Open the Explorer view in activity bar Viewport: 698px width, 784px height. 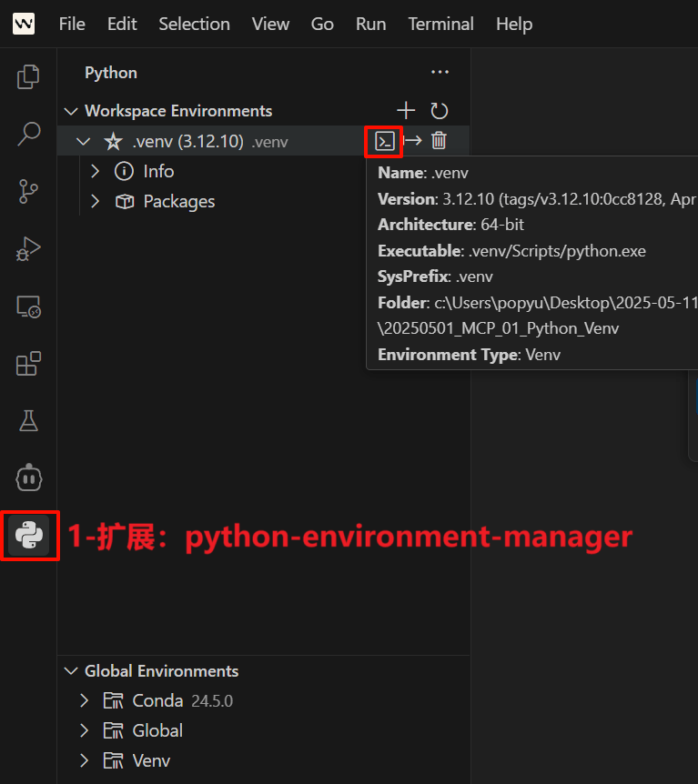(28, 77)
